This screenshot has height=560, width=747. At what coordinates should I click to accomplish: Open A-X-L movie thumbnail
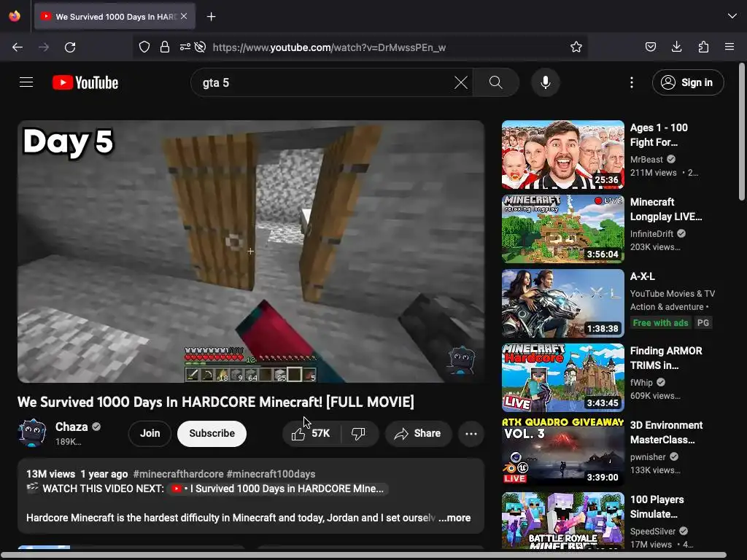pos(562,303)
